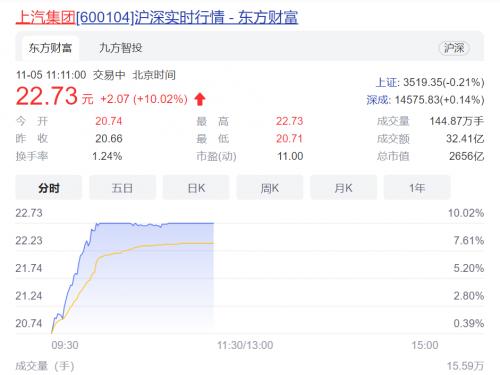Select the 周K chart tab

[x=270, y=188]
